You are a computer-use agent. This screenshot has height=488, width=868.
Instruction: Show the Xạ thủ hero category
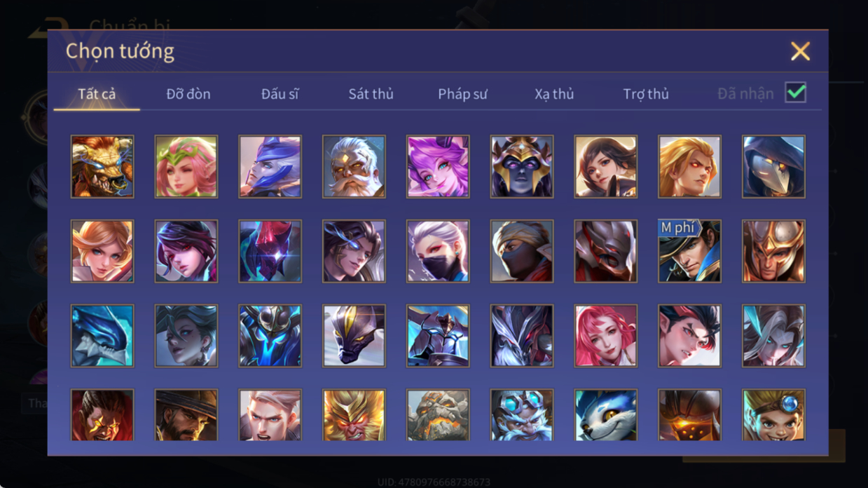click(x=554, y=94)
